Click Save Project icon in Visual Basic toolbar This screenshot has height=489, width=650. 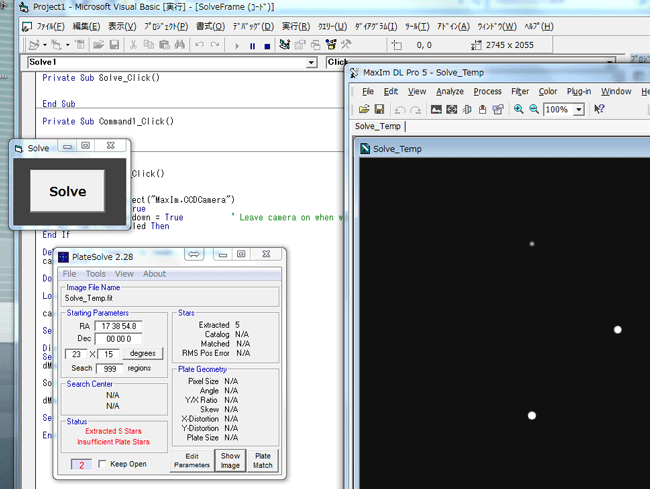click(114, 45)
